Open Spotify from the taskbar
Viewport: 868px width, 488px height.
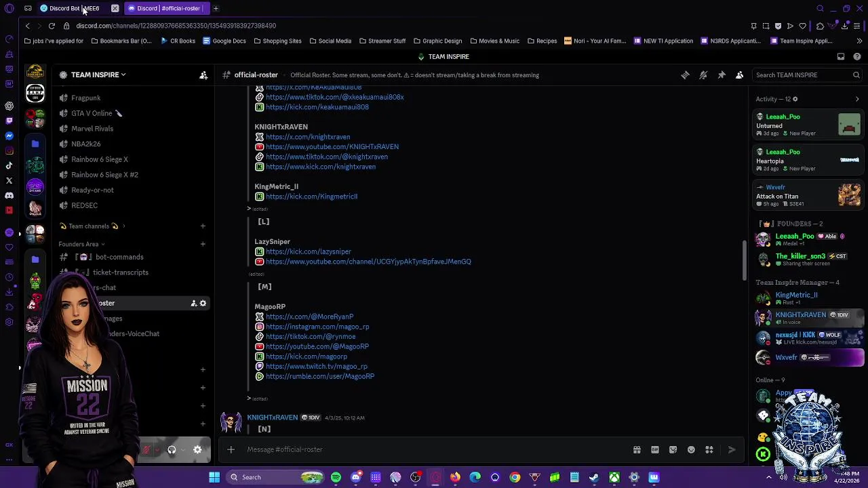[x=336, y=477]
